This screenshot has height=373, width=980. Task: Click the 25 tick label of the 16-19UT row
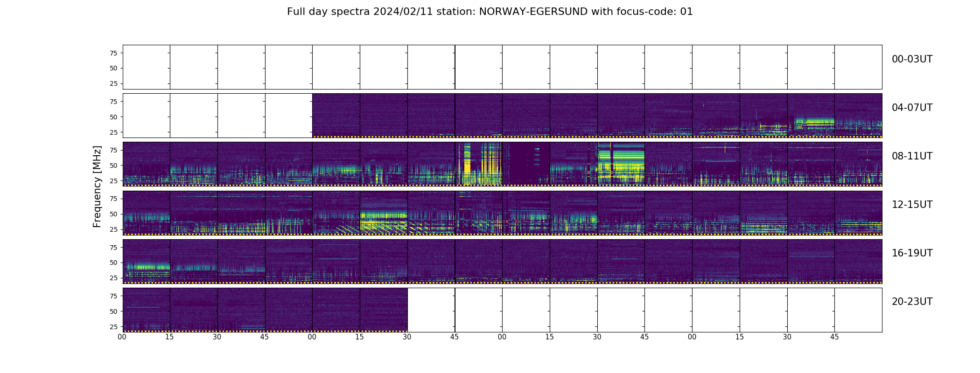coord(113,278)
